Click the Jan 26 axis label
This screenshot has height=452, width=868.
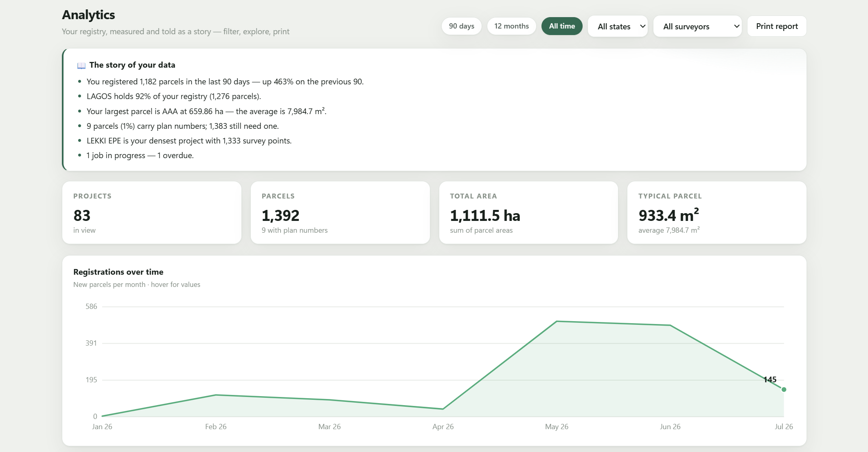(x=102, y=427)
